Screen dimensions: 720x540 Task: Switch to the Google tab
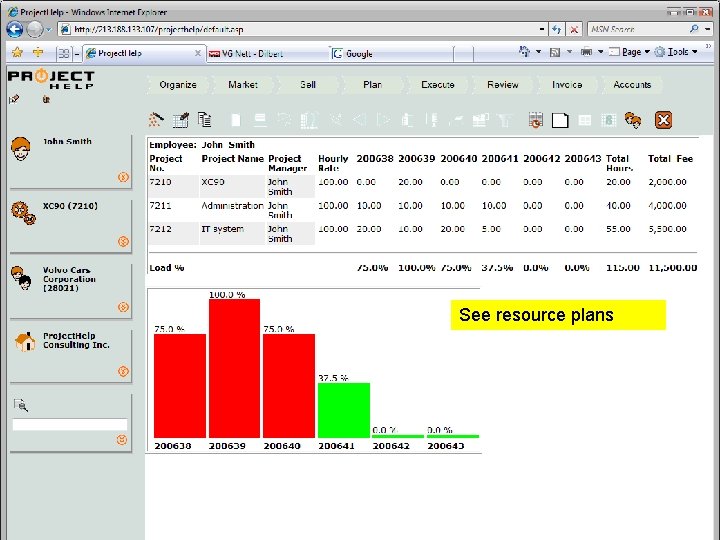click(392, 54)
